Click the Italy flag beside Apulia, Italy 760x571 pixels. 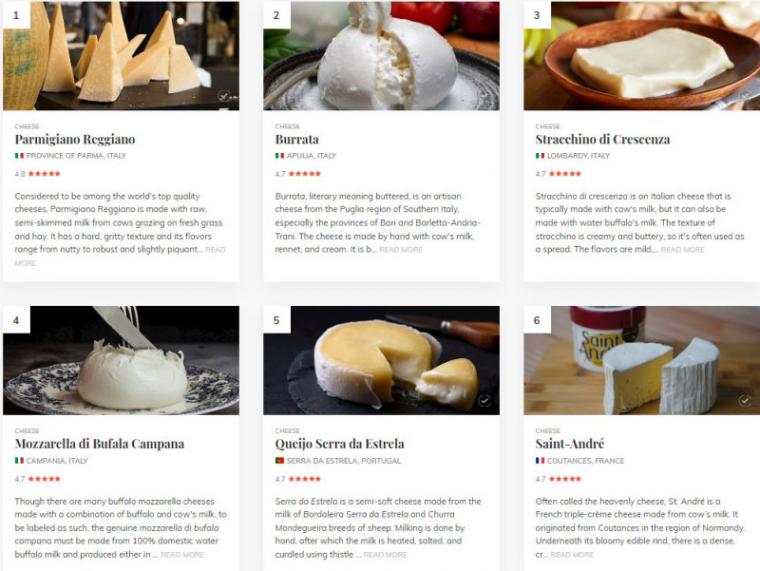click(280, 156)
